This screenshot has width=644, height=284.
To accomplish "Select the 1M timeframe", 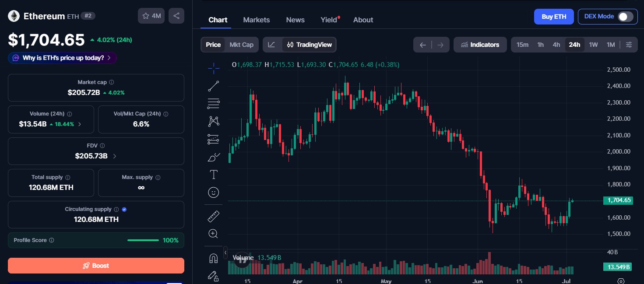I will [611, 45].
